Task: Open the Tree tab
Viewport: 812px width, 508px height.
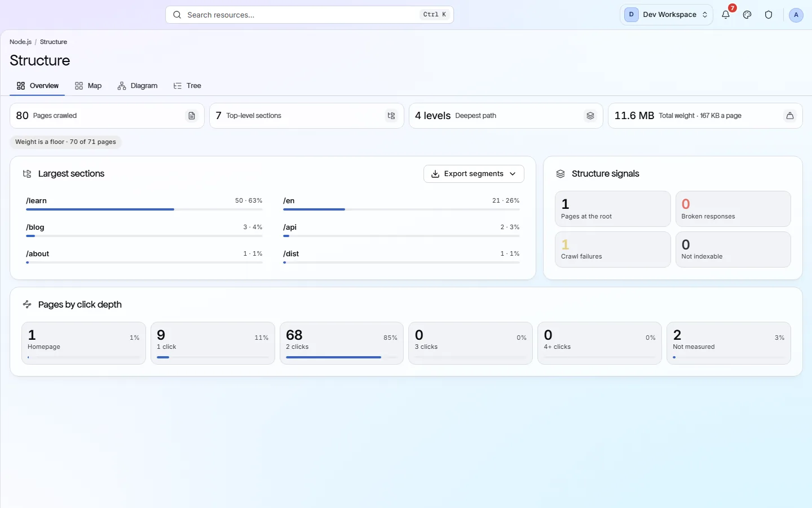Action: [x=187, y=86]
